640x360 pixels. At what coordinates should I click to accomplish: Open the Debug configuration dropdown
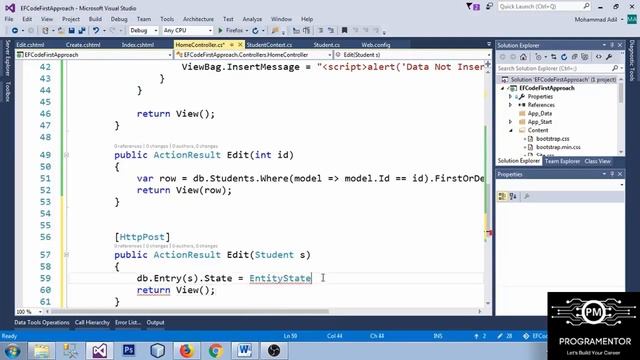point(144,31)
